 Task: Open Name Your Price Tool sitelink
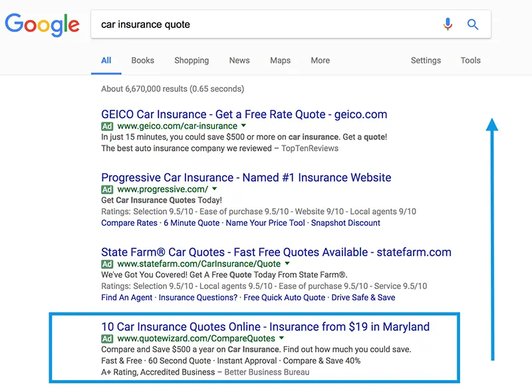tap(265, 223)
